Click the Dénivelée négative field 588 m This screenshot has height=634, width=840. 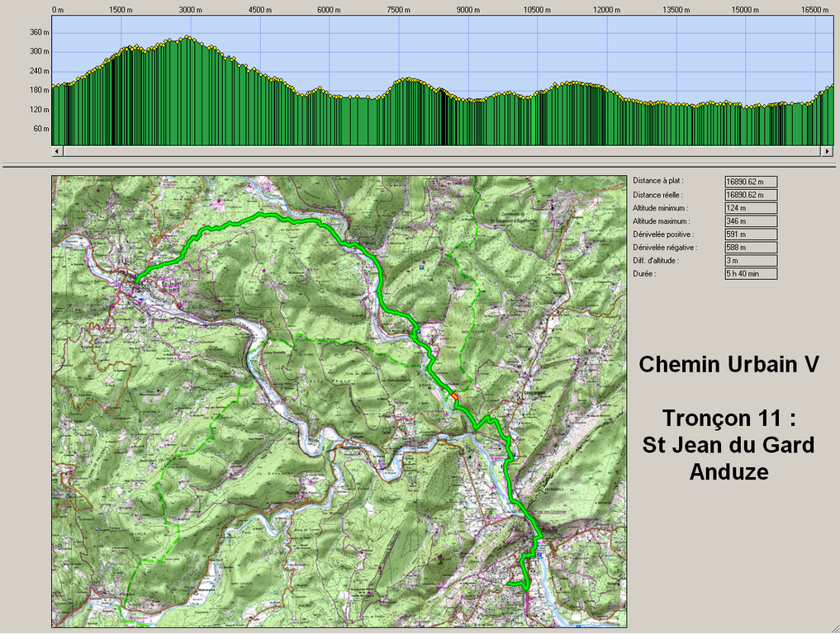pyautogui.click(x=751, y=248)
